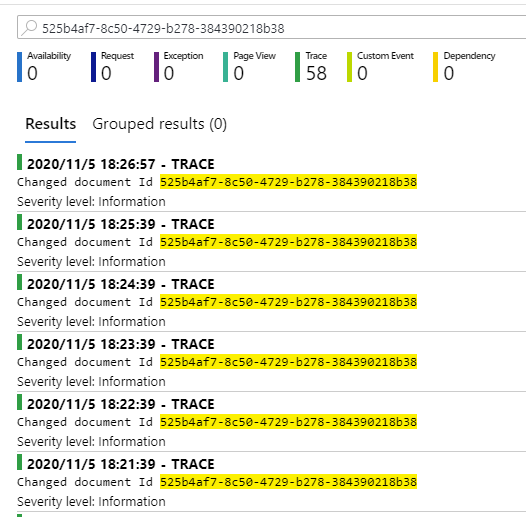Click Severity level text under 18:21:39 trace
Image resolution: width=526 pixels, height=517 pixels.
coord(91,502)
